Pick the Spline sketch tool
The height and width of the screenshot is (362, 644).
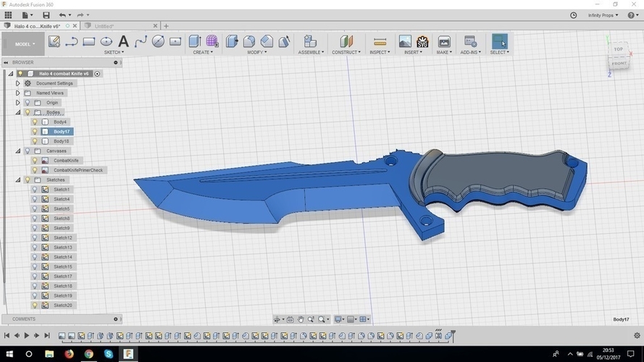pyautogui.click(x=141, y=41)
